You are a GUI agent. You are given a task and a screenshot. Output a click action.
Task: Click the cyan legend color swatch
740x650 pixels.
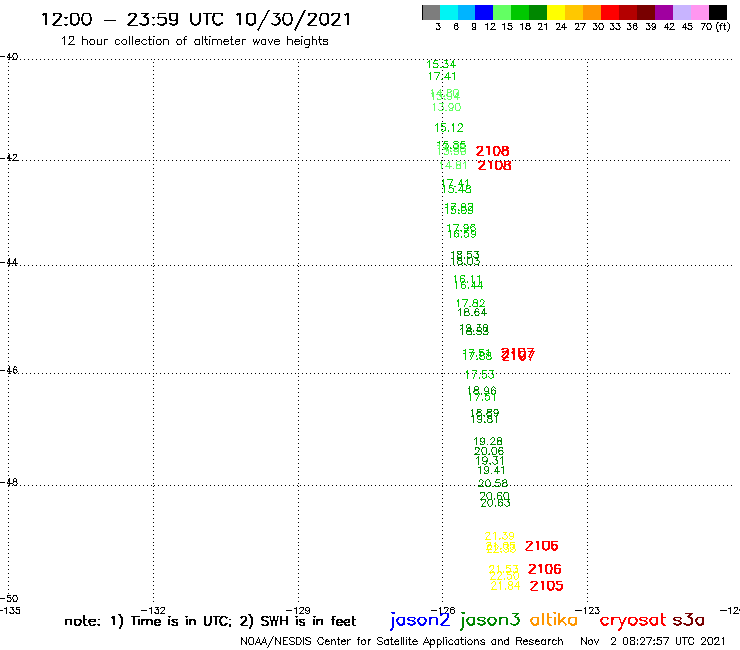[449, 12]
